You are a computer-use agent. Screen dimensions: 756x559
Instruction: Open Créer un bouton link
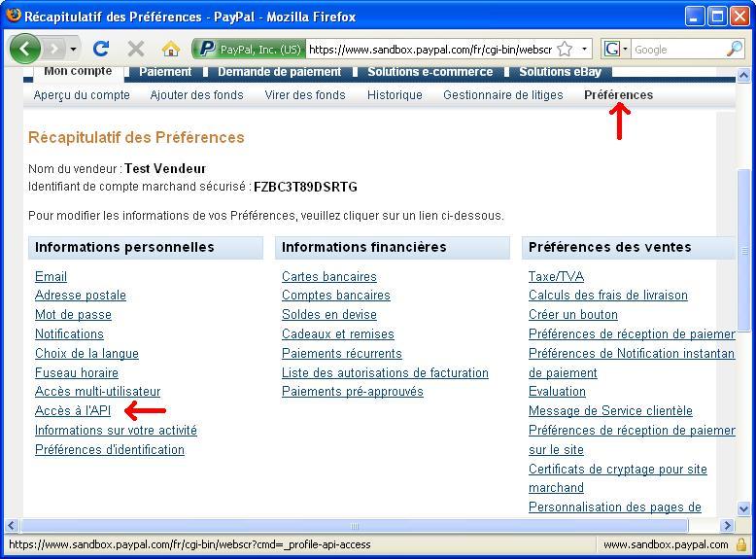pos(573,315)
